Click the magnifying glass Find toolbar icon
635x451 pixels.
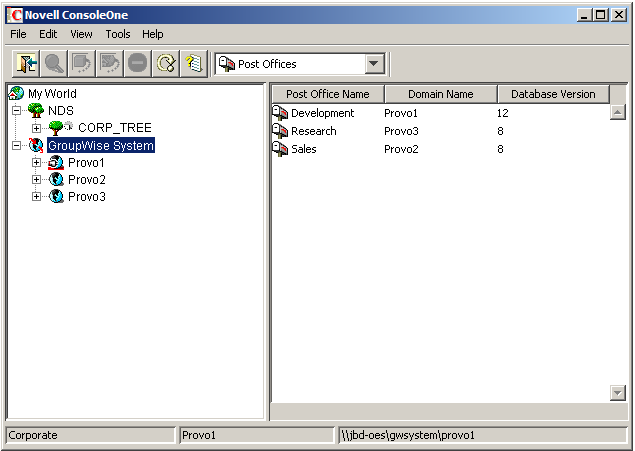click(x=54, y=64)
